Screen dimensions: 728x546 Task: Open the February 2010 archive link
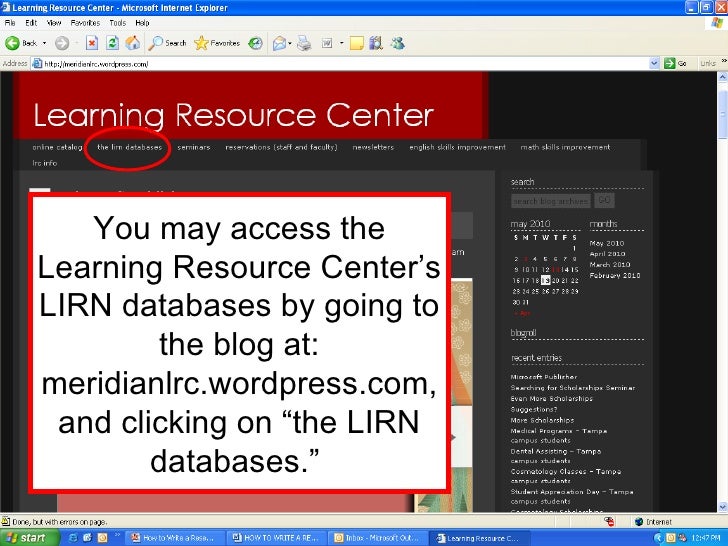click(x=615, y=275)
